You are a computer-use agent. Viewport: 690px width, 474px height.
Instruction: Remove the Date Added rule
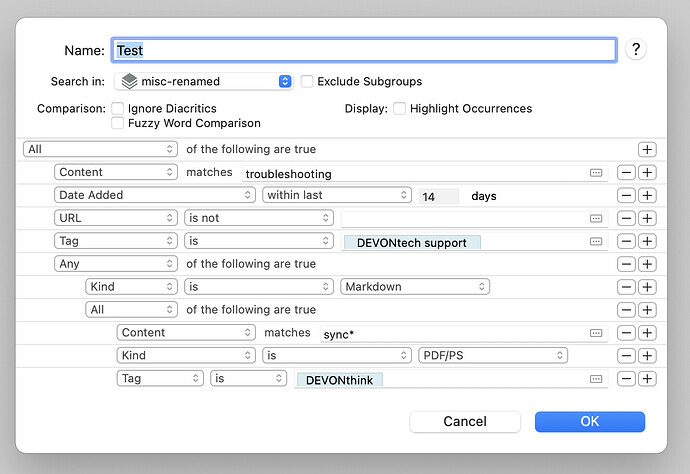coord(625,195)
